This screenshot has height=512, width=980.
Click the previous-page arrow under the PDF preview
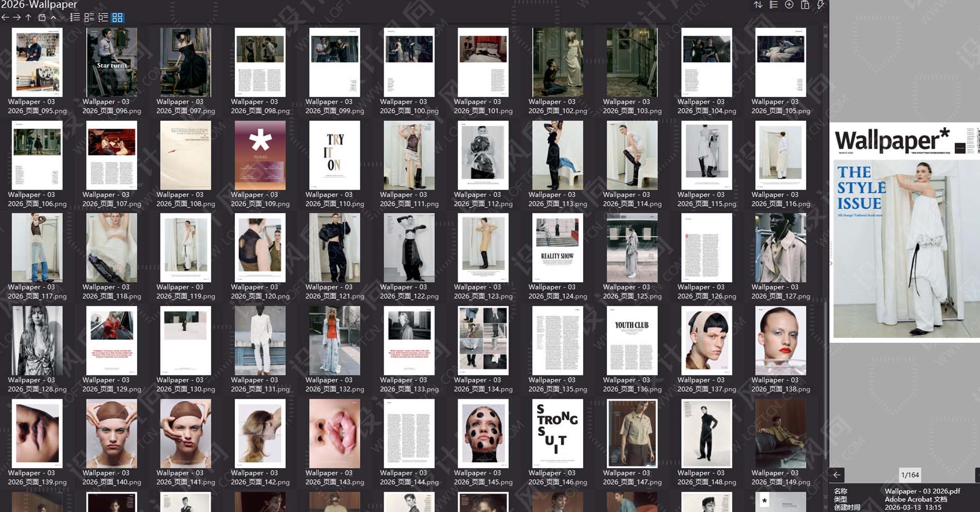click(x=837, y=475)
